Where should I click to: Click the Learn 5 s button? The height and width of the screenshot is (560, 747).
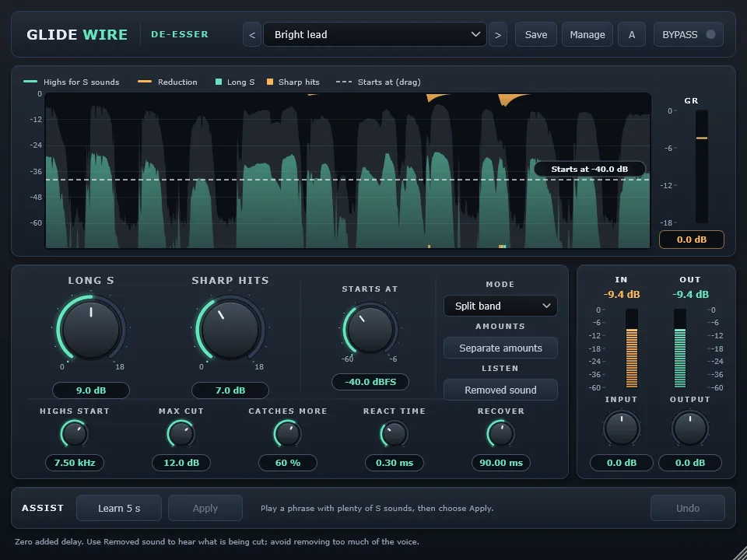[119, 509]
